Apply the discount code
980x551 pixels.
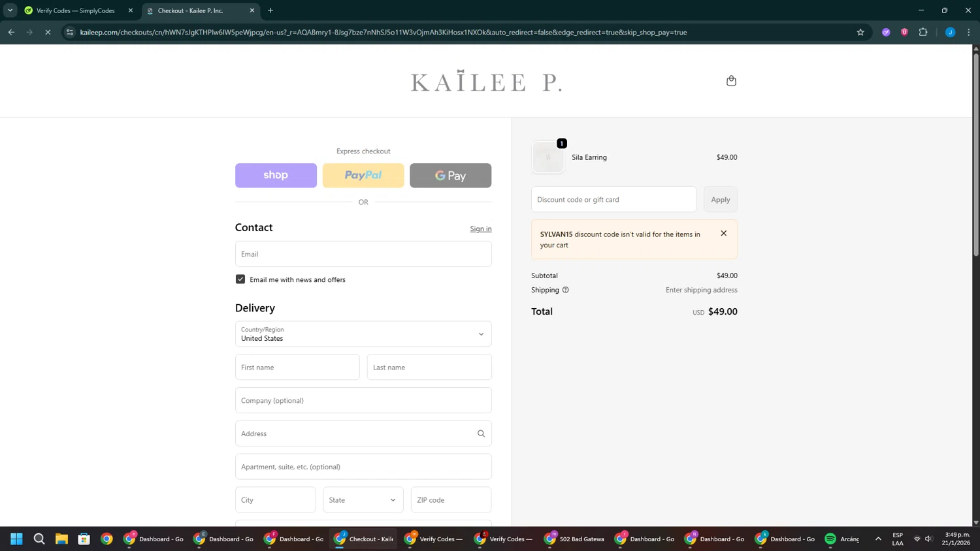point(721,200)
